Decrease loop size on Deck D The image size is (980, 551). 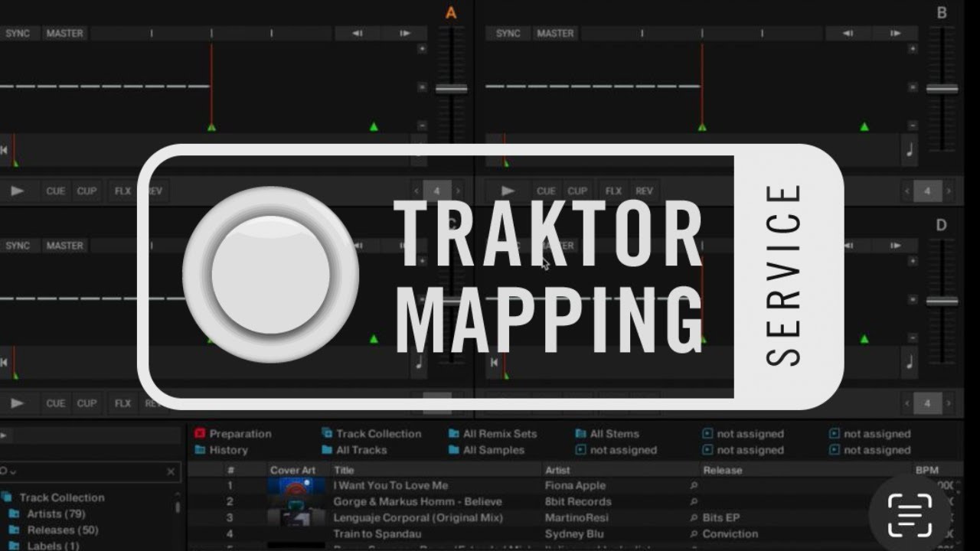(907, 403)
